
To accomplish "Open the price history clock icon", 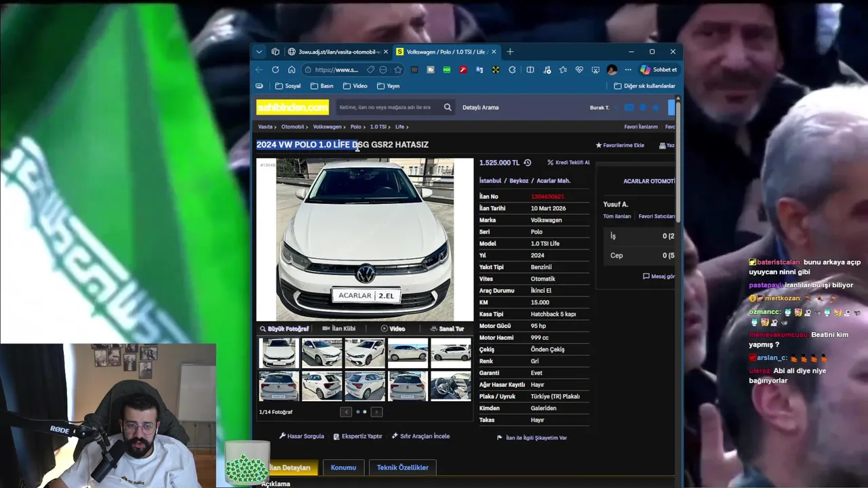I will point(528,163).
